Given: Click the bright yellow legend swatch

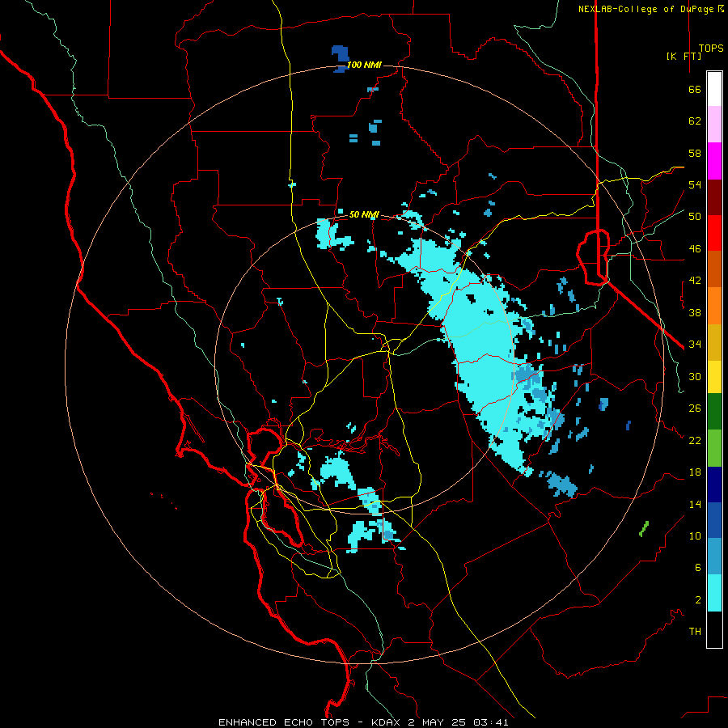Looking at the screenshot, I should [714, 377].
